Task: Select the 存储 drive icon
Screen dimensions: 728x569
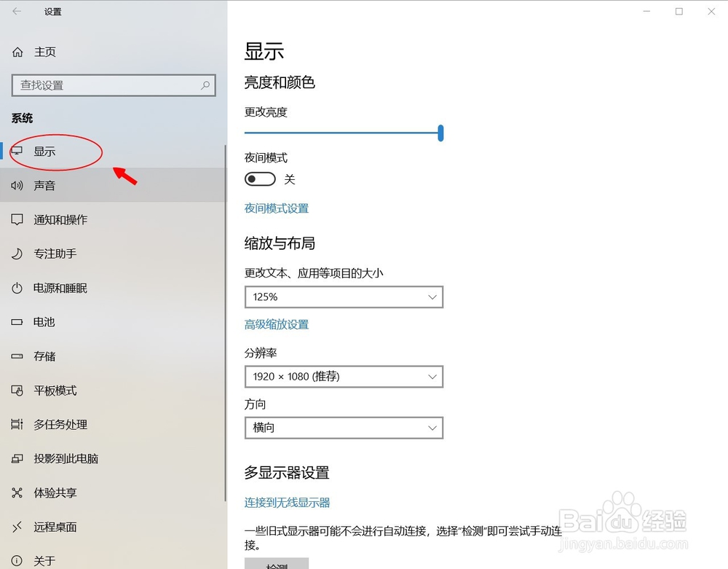Action: tap(17, 356)
